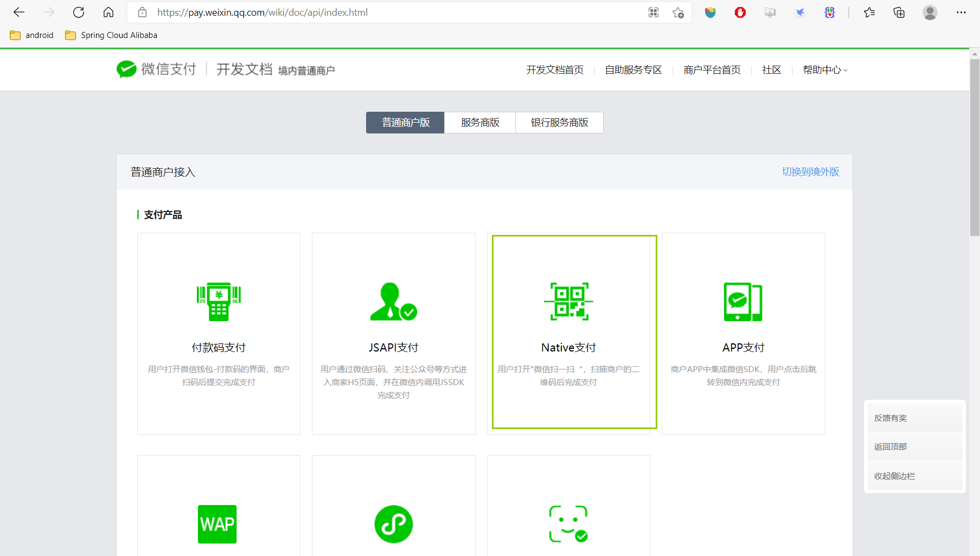Switch to the 服务商版 tab

coord(479,122)
